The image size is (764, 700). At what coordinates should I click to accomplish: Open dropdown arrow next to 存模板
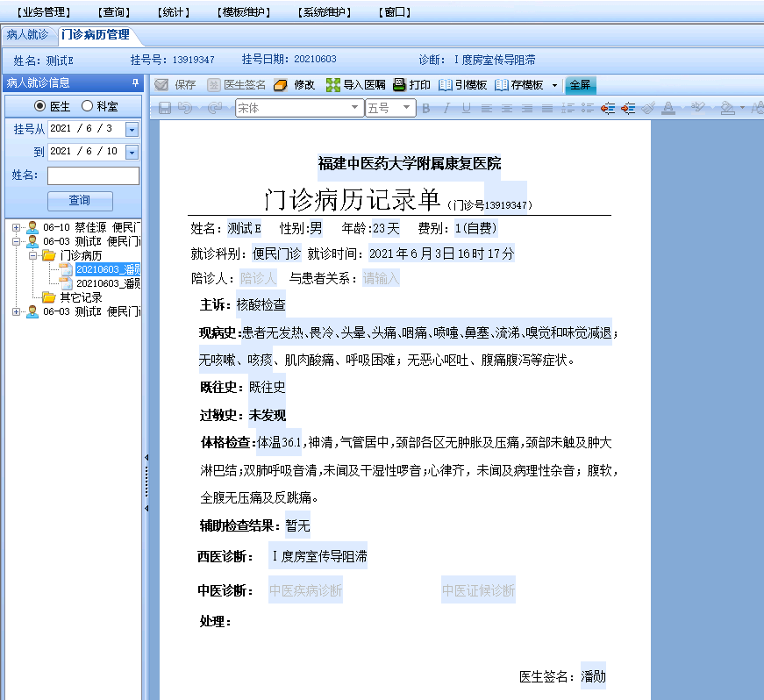(554, 85)
